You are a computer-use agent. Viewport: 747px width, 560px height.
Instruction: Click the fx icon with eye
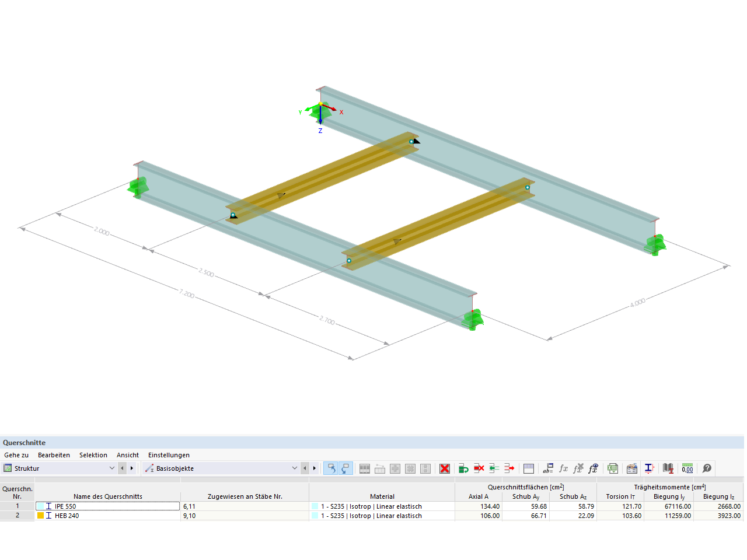click(593, 468)
